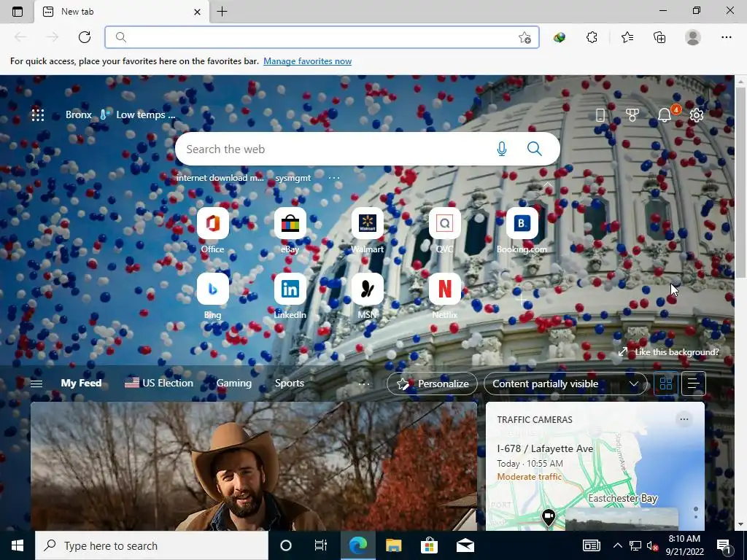Open the Collections icon

pyautogui.click(x=659, y=37)
